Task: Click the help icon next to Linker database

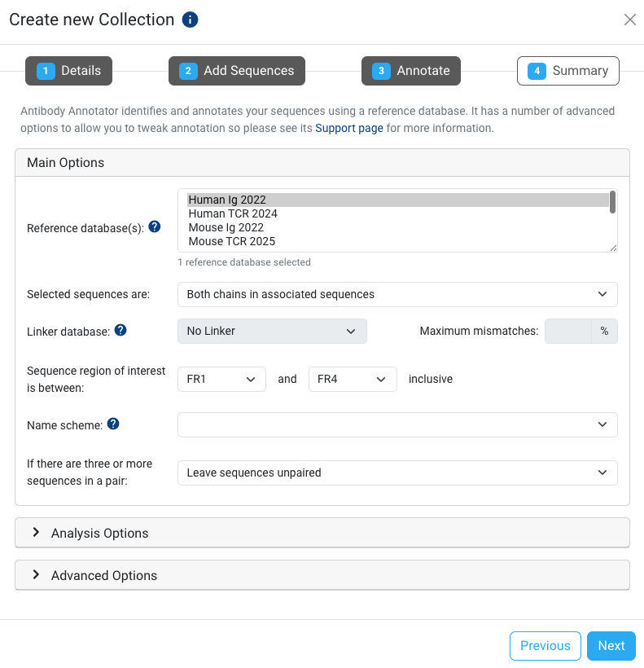Action: tap(120, 330)
